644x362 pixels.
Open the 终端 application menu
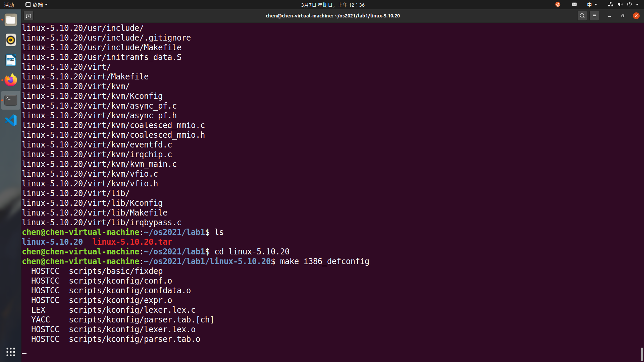(37, 5)
